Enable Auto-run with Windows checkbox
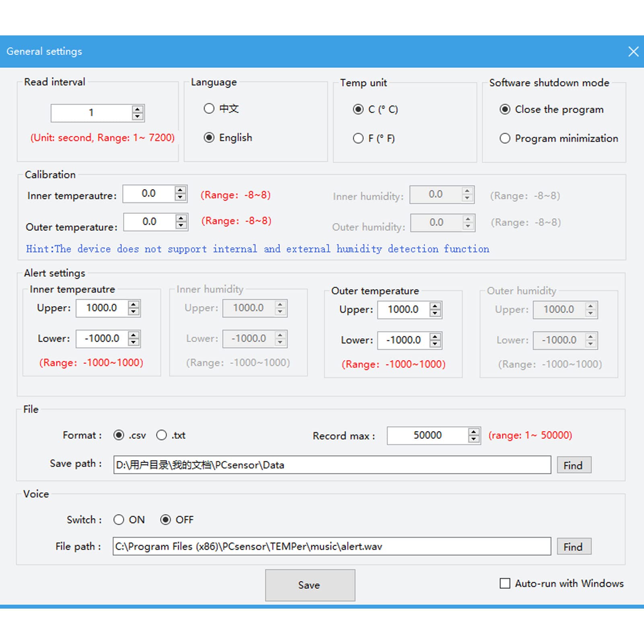Viewport: 644px width, 644px height. [x=505, y=583]
